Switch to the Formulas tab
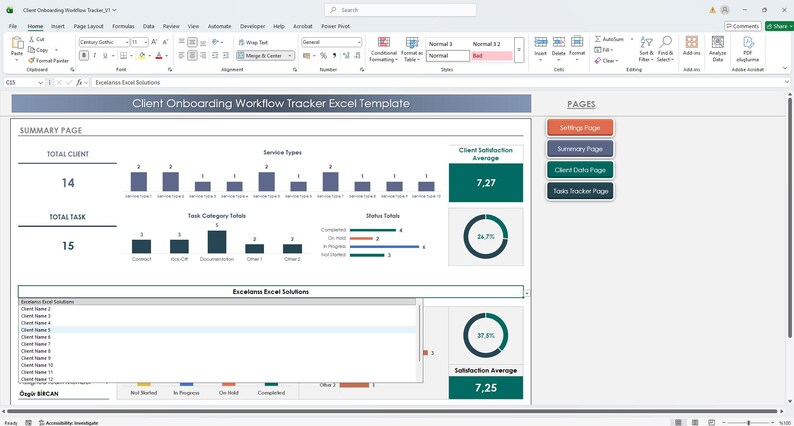The width and height of the screenshot is (794, 426). pos(123,26)
